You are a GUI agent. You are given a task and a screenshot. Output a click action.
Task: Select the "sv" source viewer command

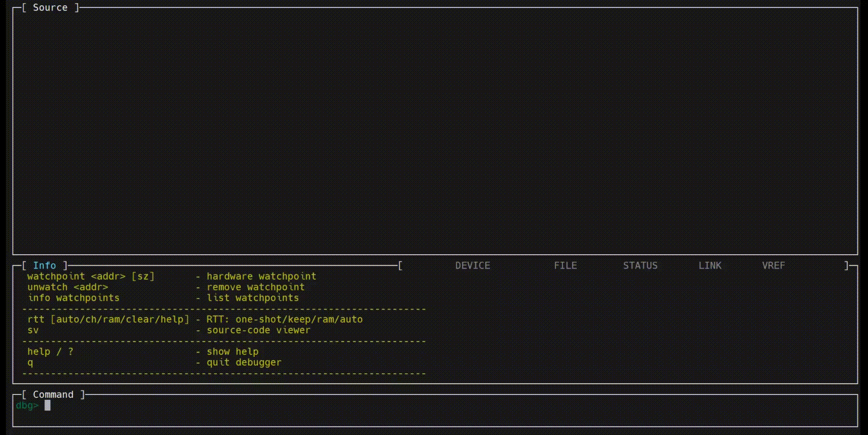(x=33, y=330)
